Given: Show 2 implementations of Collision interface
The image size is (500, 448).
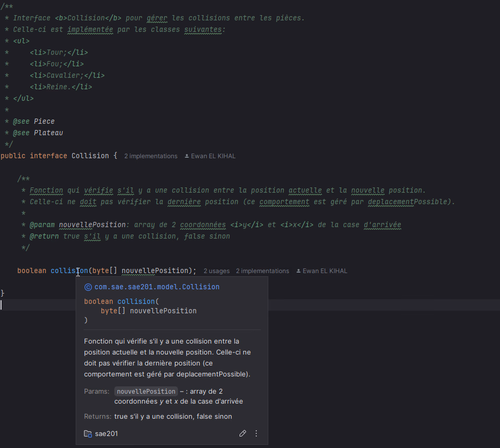Looking at the screenshot, I should click(151, 156).
